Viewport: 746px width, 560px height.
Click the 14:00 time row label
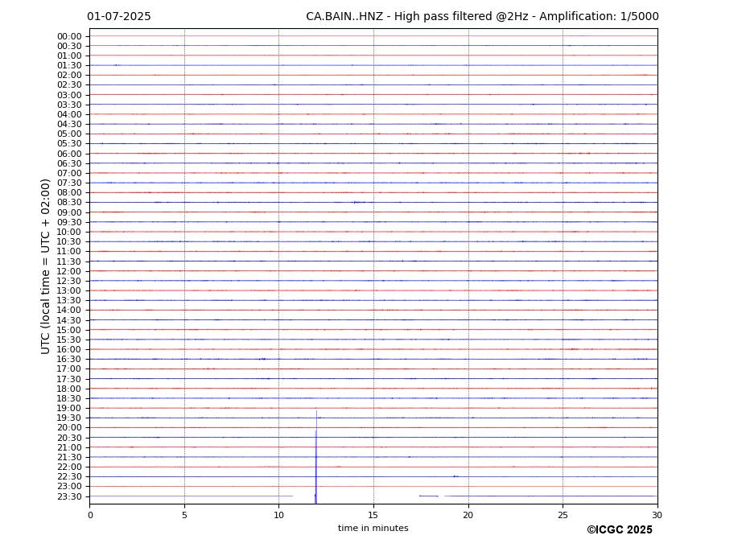[x=69, y=311]
